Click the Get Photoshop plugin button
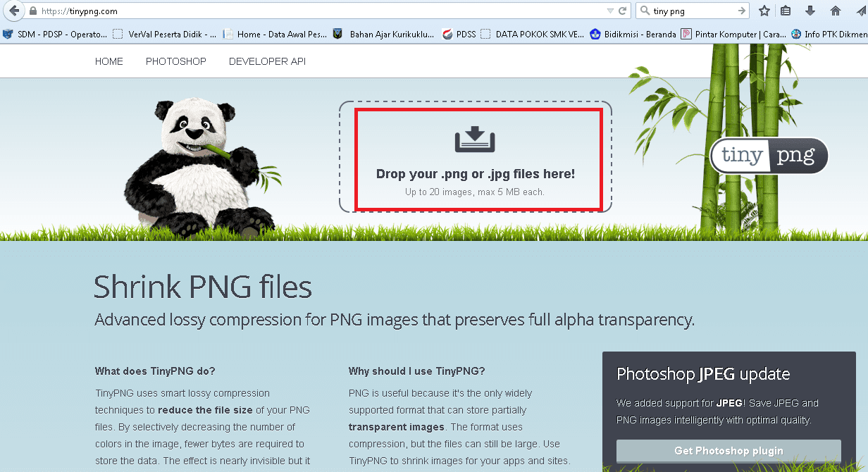 pyautogui.click(x=728, y=451)
